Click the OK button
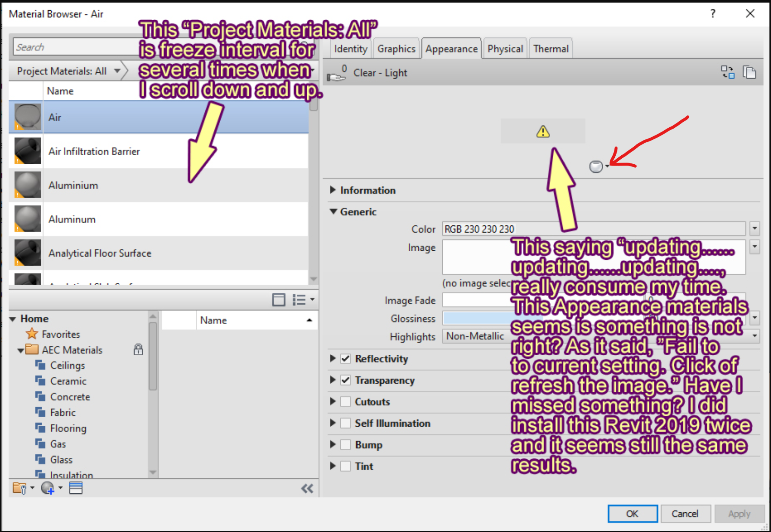 pos(632,514)
